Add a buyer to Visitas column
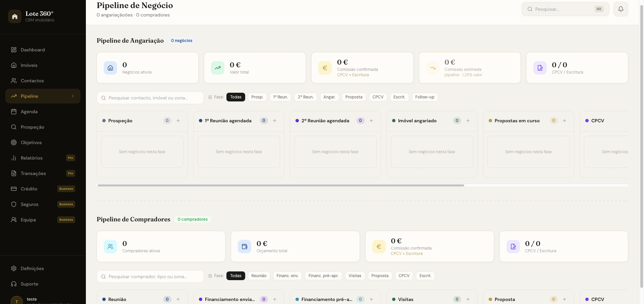 pos(468,299)
